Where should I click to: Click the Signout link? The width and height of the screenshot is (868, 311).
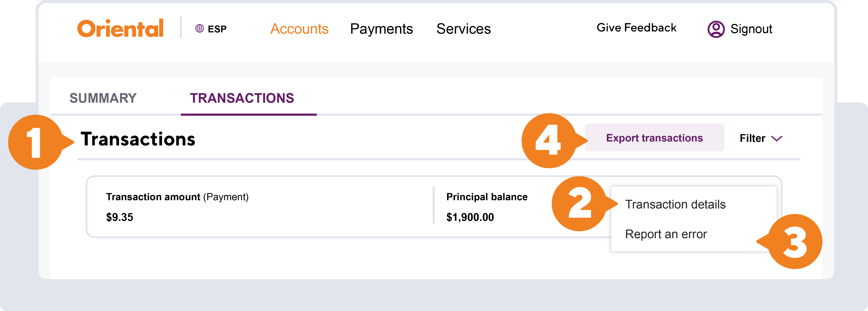[751, 29]
